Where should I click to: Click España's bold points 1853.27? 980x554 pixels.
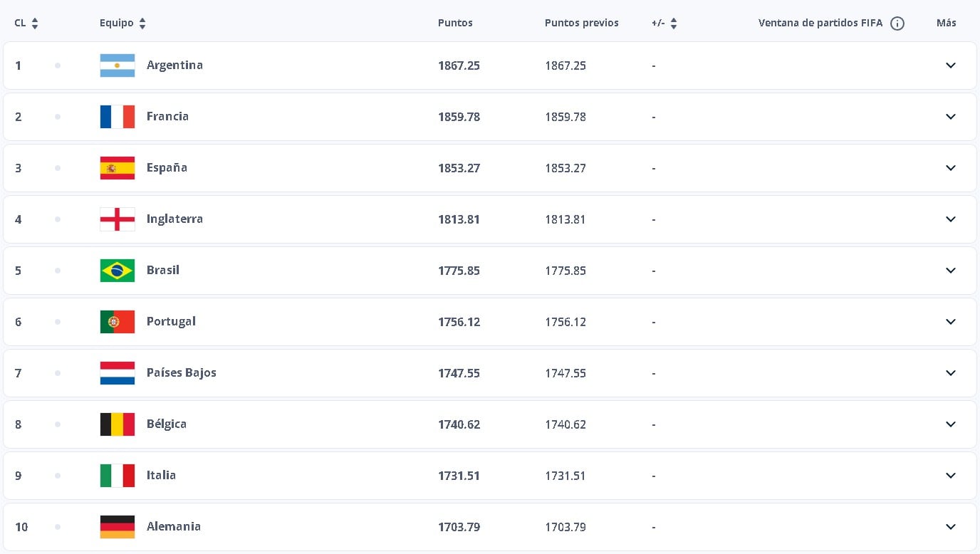point(459,168)
